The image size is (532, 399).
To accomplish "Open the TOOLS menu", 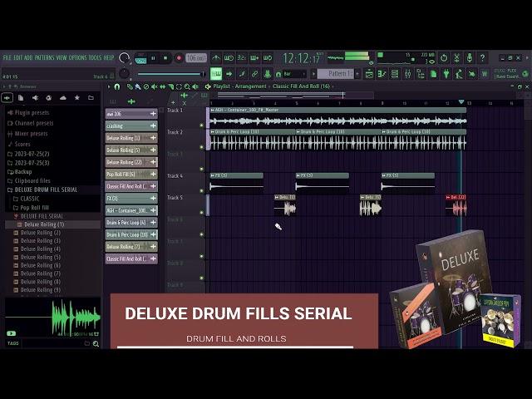I will (x=95, y=57).
